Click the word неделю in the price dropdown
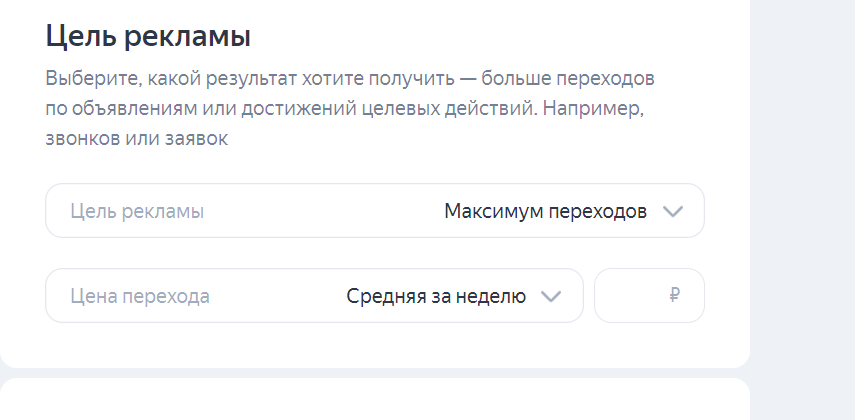This screenshot has height=420, width=855. pos(494,296)
